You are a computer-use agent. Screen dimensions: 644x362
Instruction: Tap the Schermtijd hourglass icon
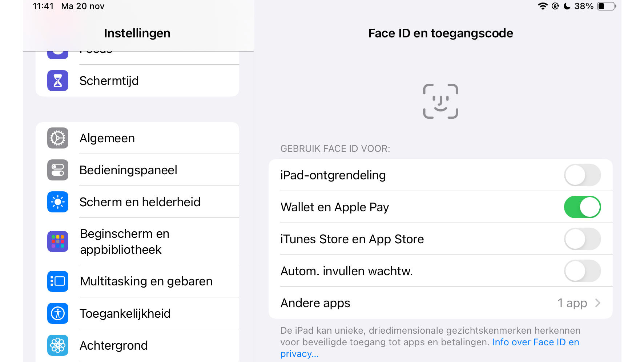pyautogui.click(x=58, y=81)
